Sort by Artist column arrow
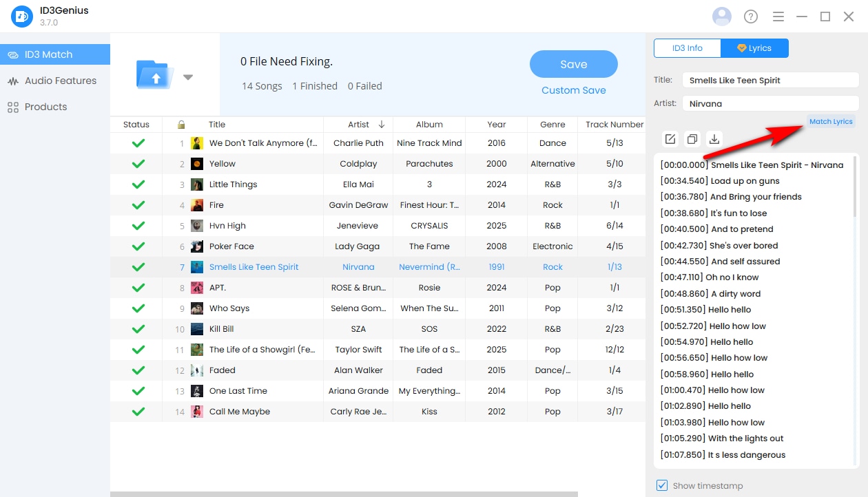This screenshot has height=497, width=868. tap(382, 125)
